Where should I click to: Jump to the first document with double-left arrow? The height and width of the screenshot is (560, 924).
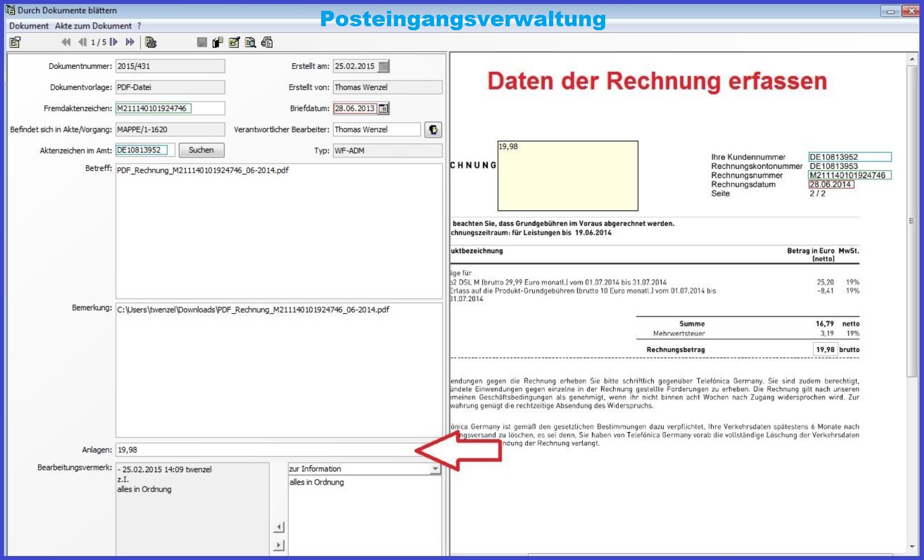pyautogui.click(x=66, y=42)
